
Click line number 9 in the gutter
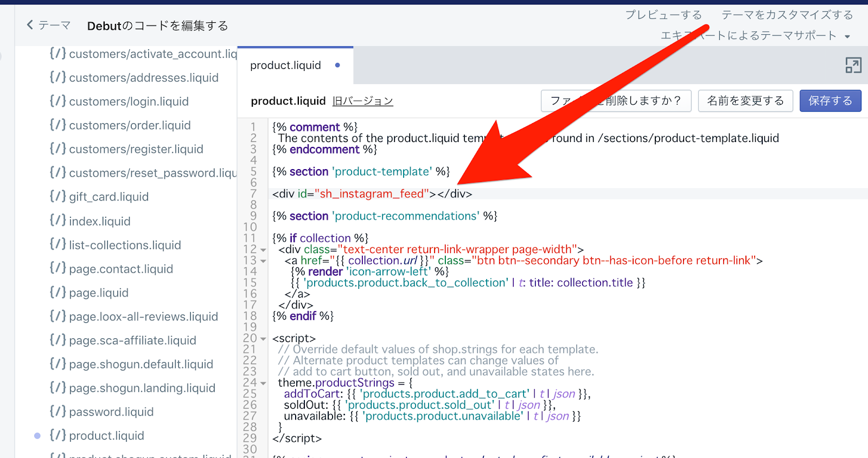[x=253, y=216]
